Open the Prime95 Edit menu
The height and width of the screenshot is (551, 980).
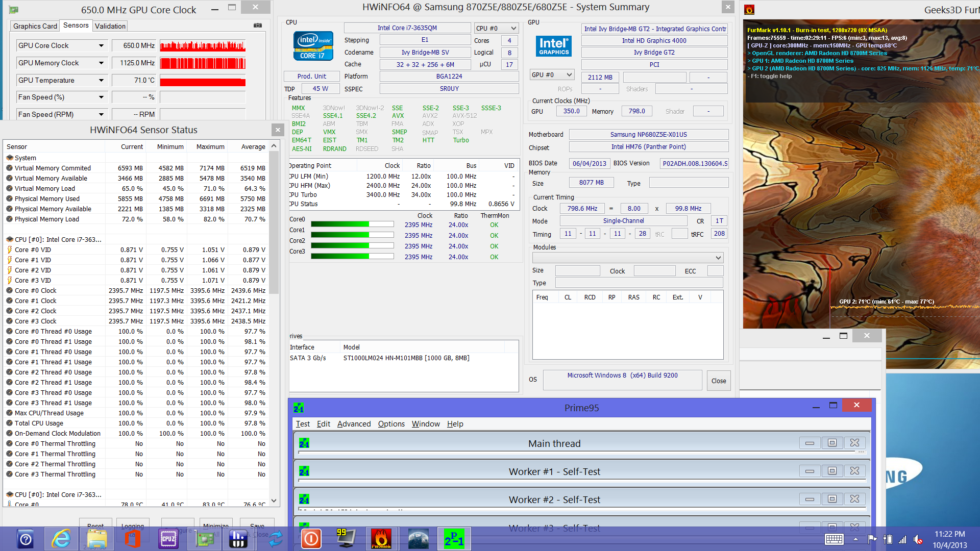[x=324, y=423]
